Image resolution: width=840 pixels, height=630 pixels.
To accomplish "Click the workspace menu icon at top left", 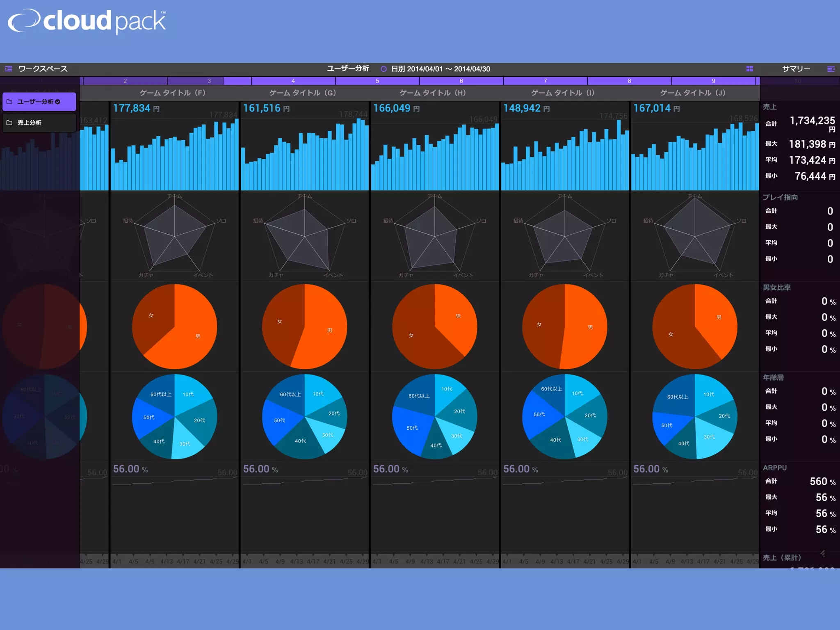I will (9, 68).
